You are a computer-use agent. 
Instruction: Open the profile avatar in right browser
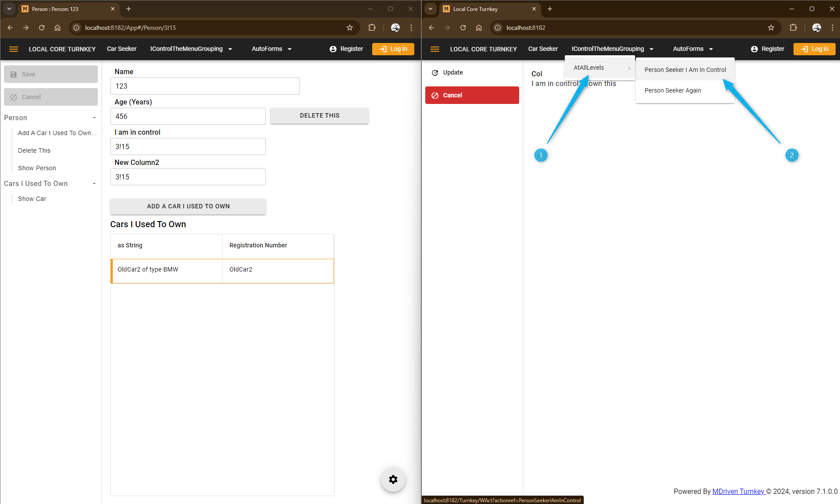(x=816, y=28)
